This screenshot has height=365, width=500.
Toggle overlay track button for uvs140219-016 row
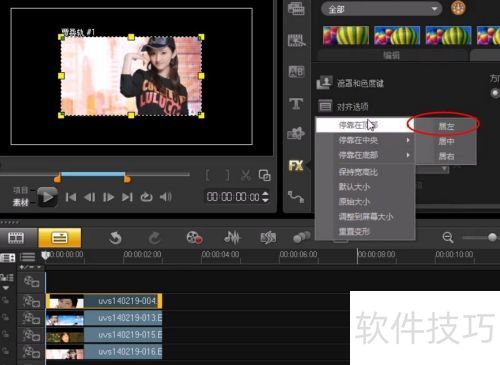[x=32, y=352]
